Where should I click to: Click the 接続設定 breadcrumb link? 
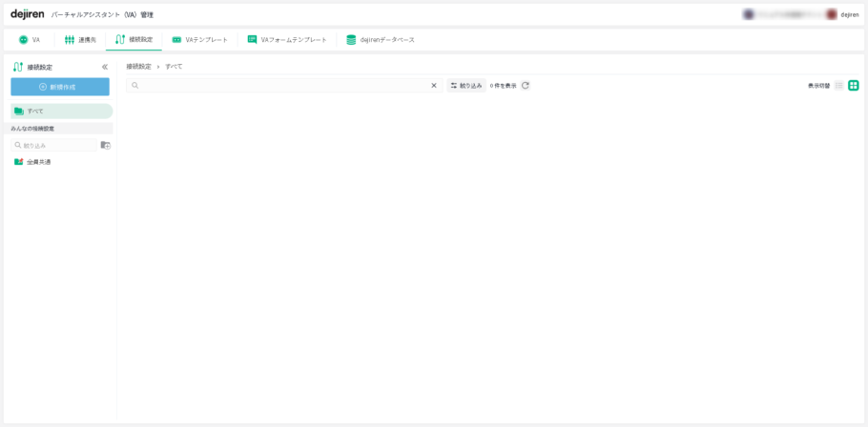tap(138, 67)
